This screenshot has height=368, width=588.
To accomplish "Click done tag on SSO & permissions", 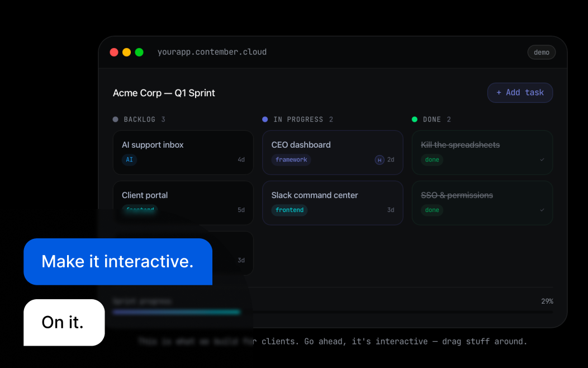I will pyautogui.click(x=432, y=210).
